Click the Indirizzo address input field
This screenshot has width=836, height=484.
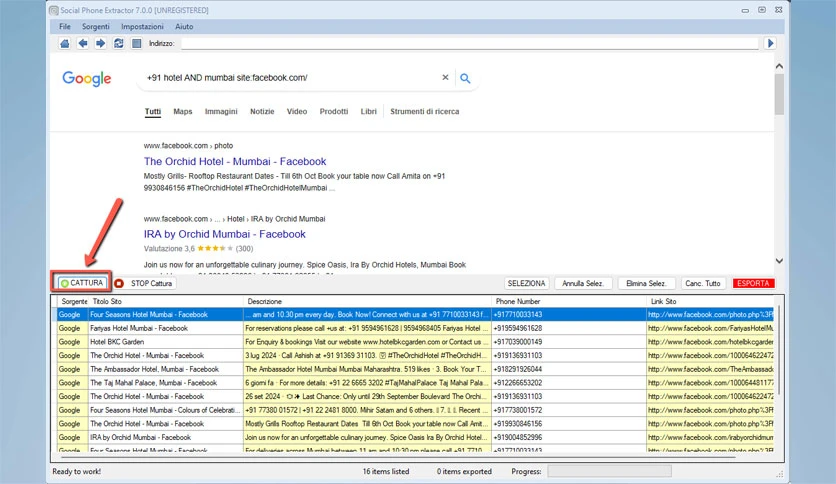tap(470, 43)
